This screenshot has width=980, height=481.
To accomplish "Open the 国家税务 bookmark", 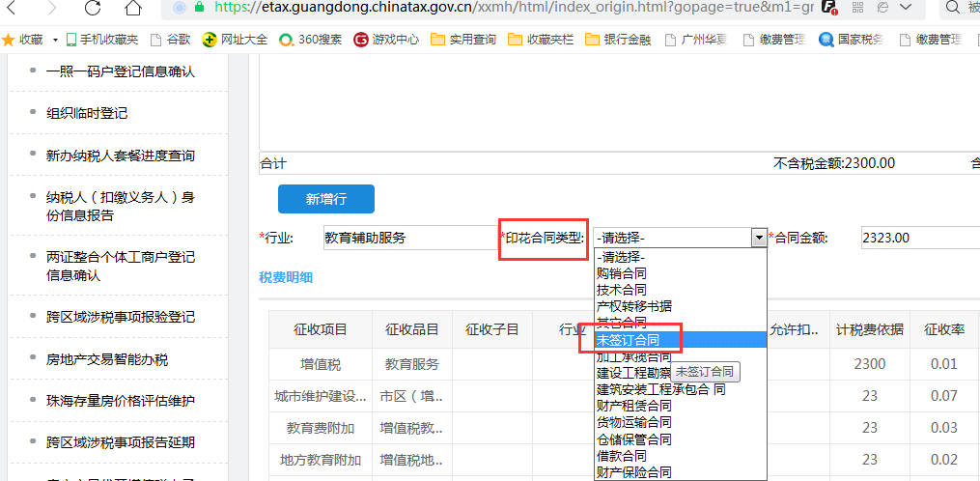I will coord(852,40).
